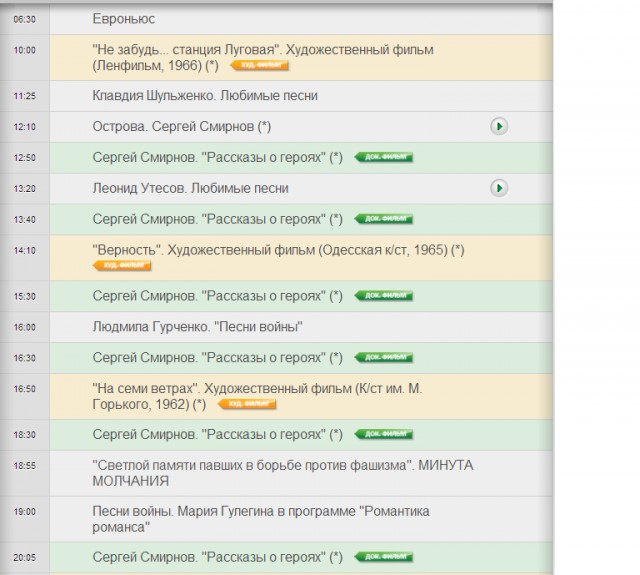
Task: Click the orange badge on the 10:00 film
Action: point(260,66)
